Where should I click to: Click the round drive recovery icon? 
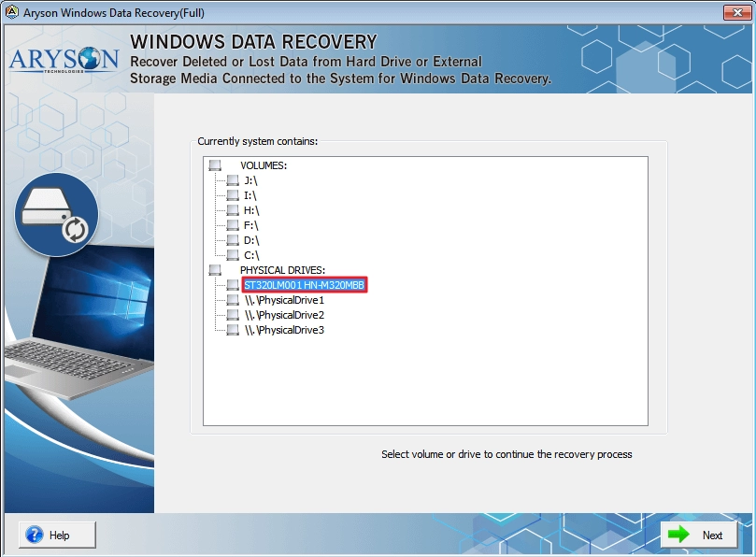pos(56,215)
